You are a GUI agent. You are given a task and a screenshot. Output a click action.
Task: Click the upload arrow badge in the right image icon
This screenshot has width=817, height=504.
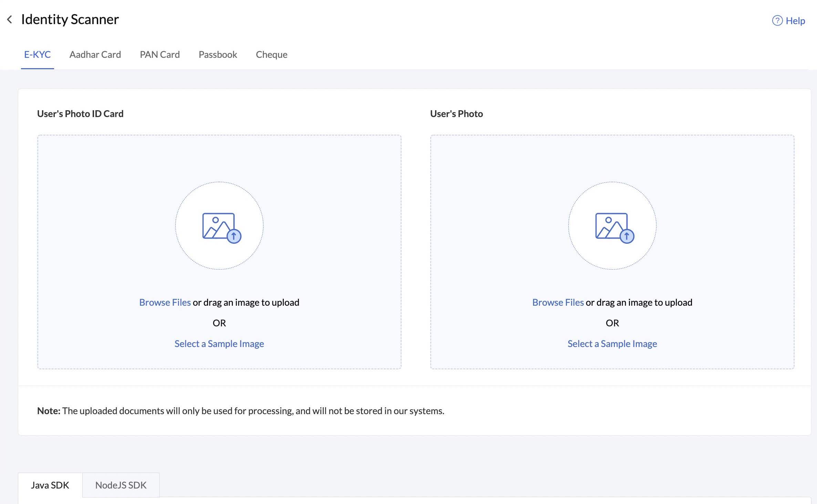627,237
